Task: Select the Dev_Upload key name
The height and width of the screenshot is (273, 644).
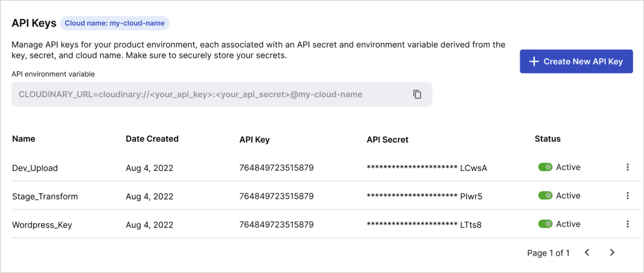Action: [x=35, y=168]
